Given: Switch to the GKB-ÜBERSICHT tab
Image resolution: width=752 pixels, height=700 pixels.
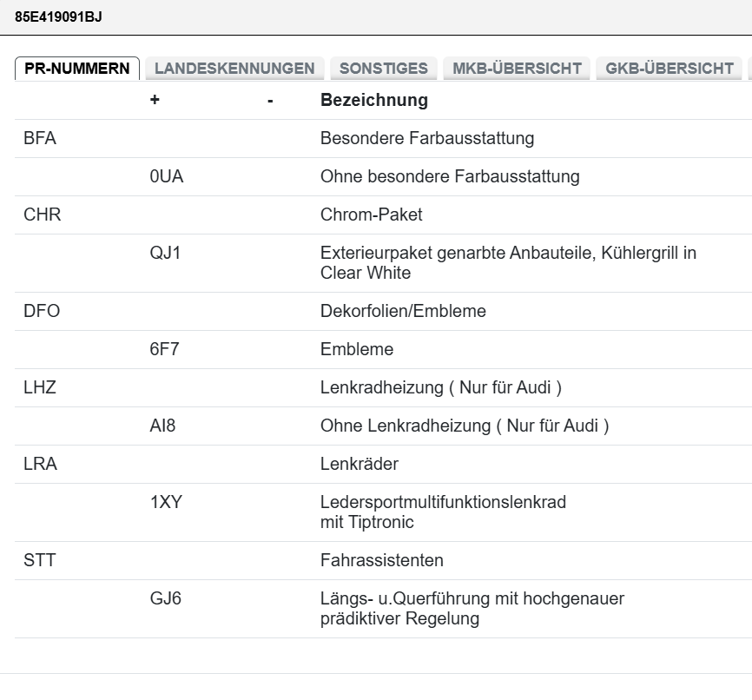Looking at the screenshot, I should 669,69.
